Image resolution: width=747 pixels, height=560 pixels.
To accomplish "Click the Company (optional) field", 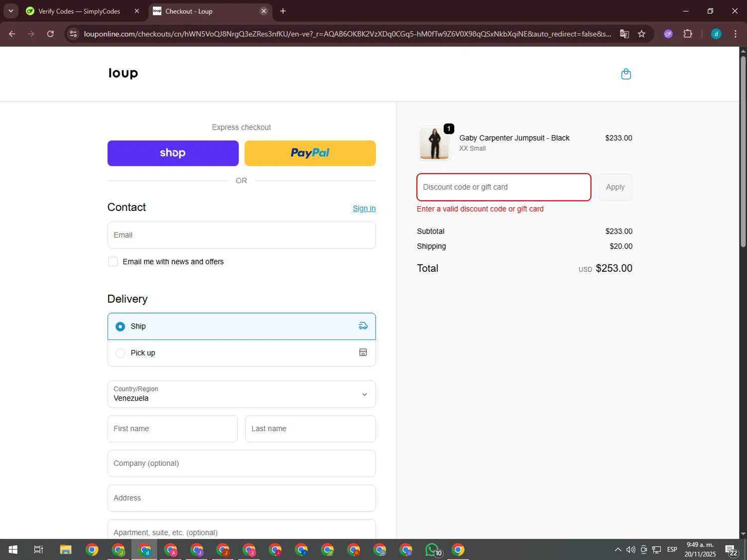I will pyautogui.click(x=242, y=463).
